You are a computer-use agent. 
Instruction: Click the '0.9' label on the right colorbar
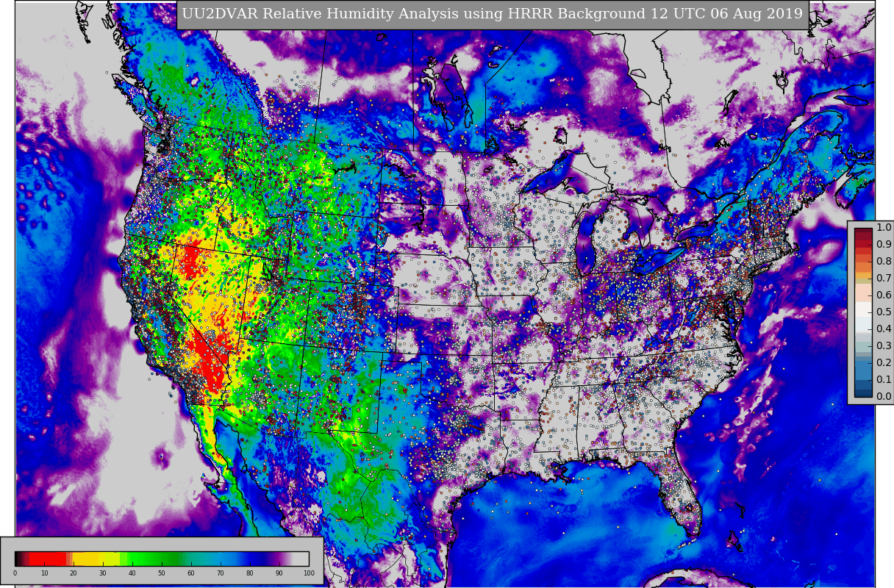[884, 244]
